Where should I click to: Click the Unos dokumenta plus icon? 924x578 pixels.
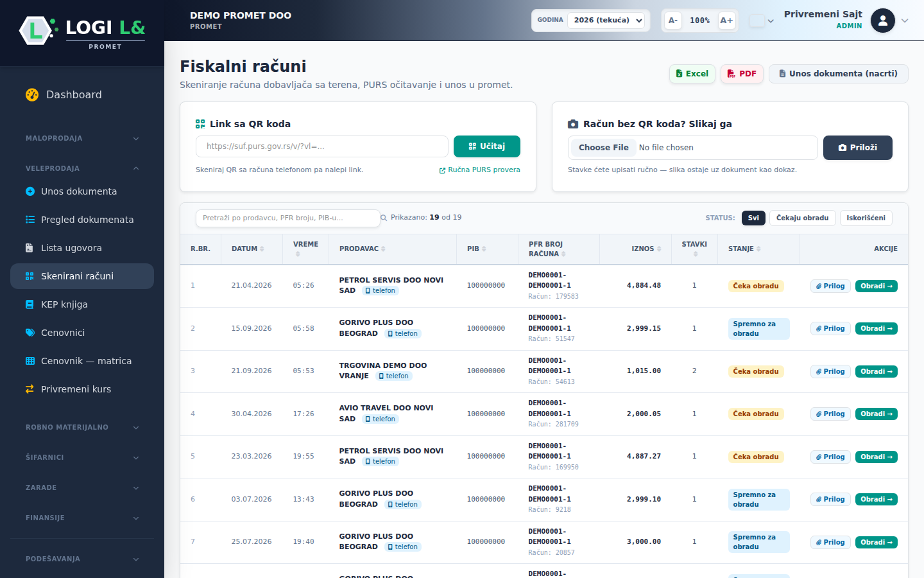[x=30, y=191]
